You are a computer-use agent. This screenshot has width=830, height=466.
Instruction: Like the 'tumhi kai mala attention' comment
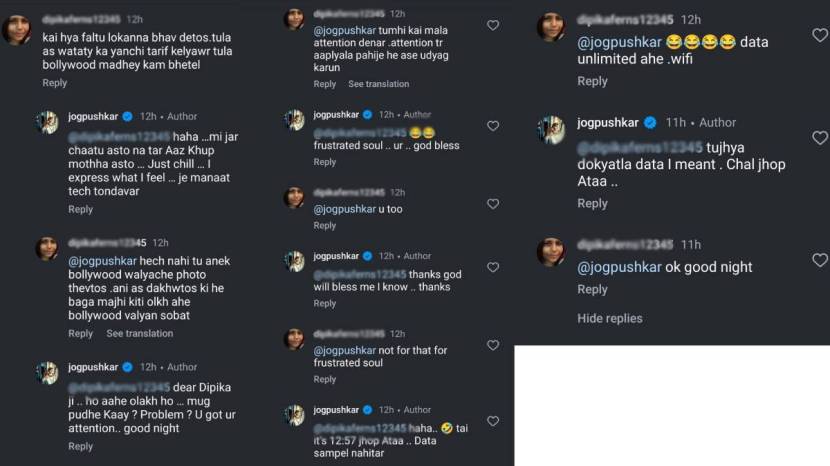pyautogui.click(x=493, y=25)
